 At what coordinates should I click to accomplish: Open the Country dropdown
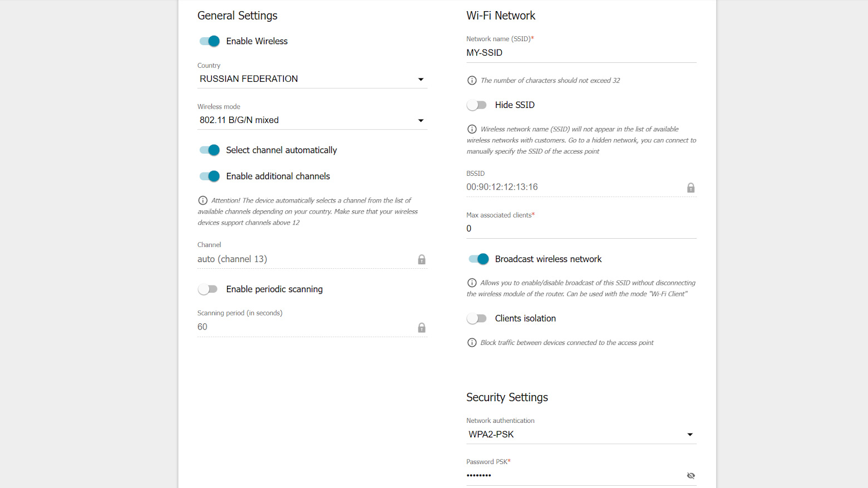(312, 79)
